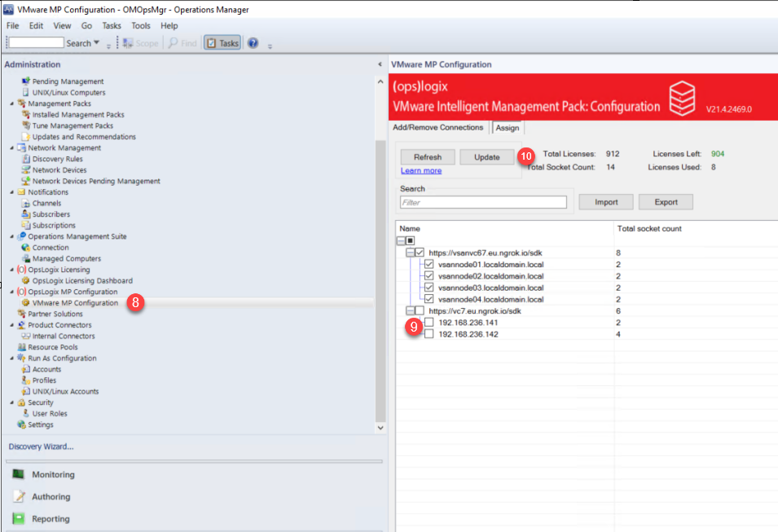
Task: Click the Resource Pools icon
Action: (x=21, y=347)
